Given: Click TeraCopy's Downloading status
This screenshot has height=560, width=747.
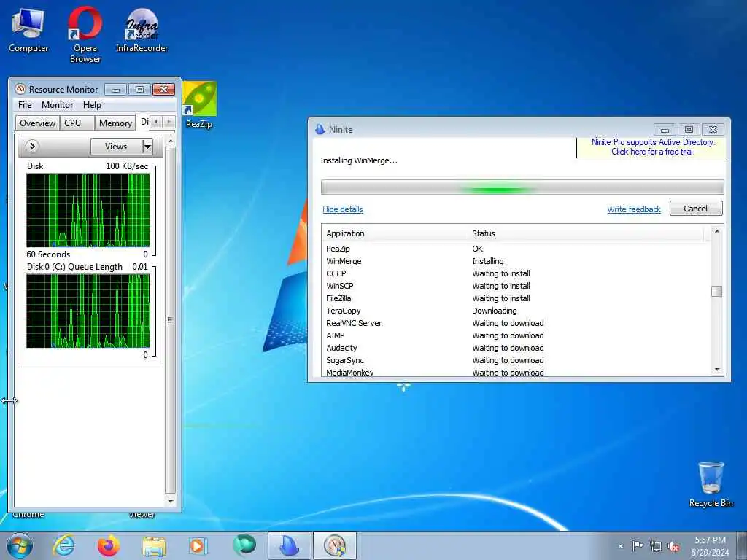Looking at the screenshot, I should point(494,311).
